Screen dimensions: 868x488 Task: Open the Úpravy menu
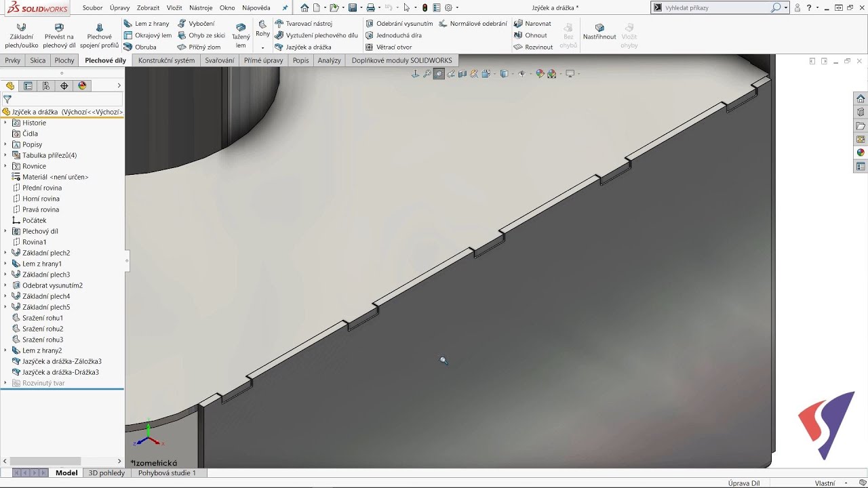(119, 8)
